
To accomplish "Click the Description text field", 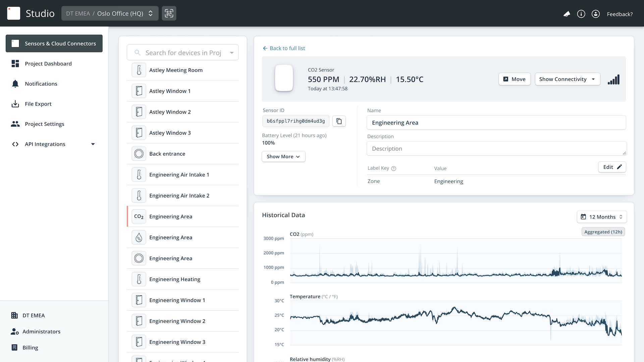I will point(496,148).
